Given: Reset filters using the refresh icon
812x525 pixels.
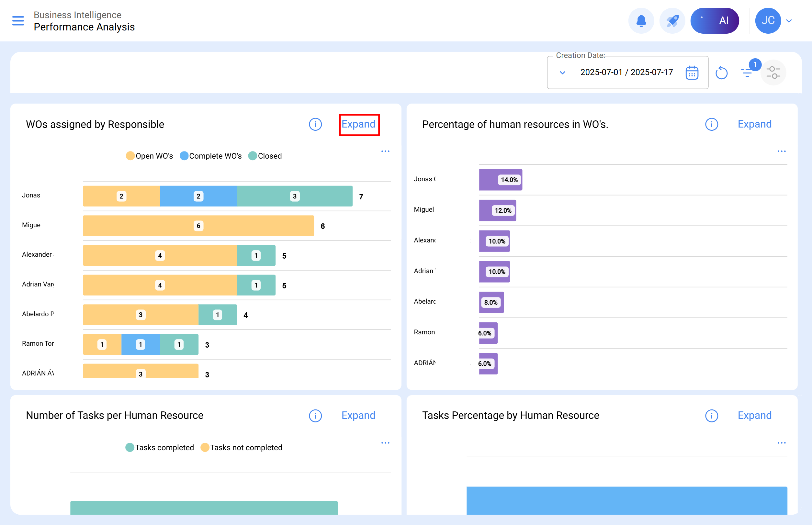Looking at the screenshot, I should [x=722, y=72].
